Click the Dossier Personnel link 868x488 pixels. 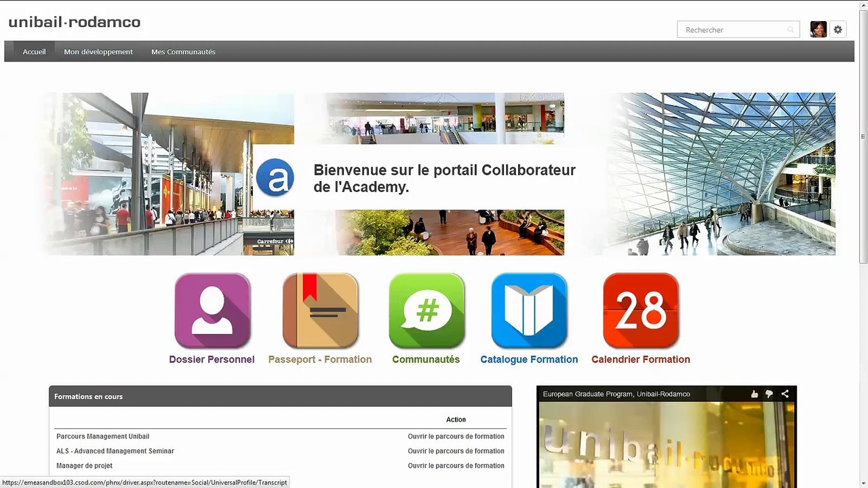(x=212, y=360)
